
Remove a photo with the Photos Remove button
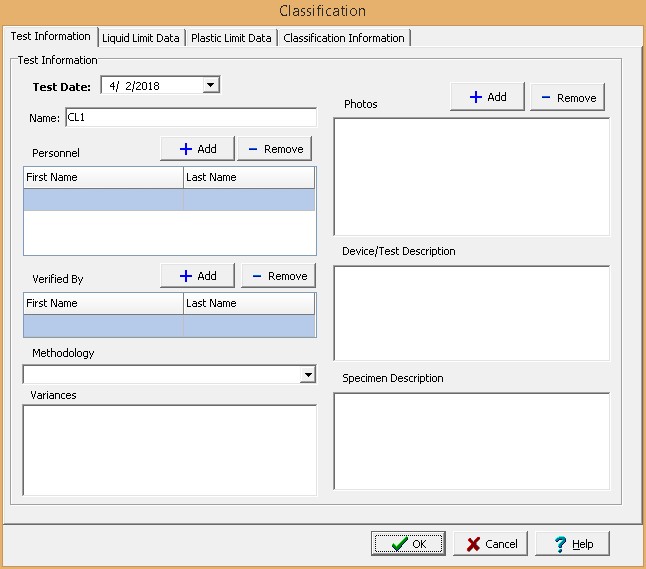click(x=567, y=97)
